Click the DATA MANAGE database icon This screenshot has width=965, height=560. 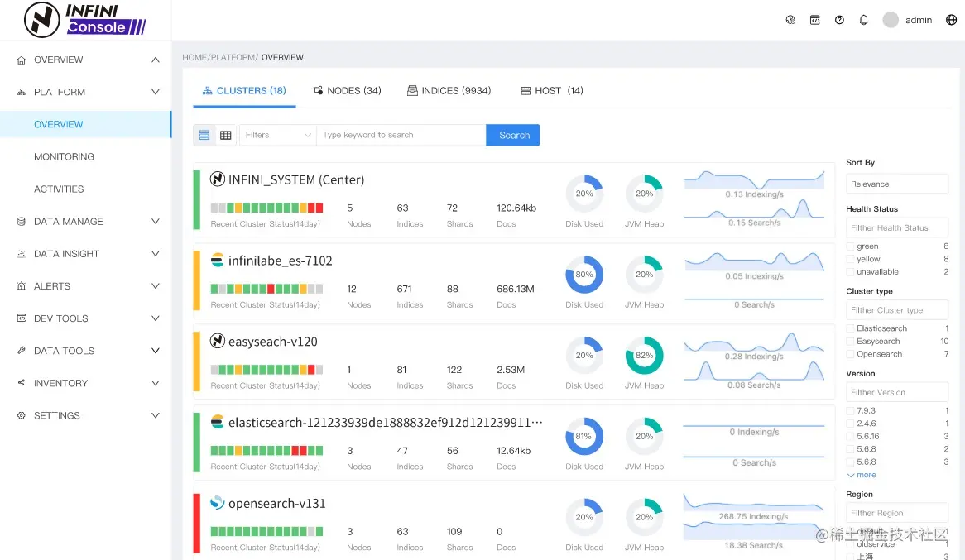[x=22, y=222]
